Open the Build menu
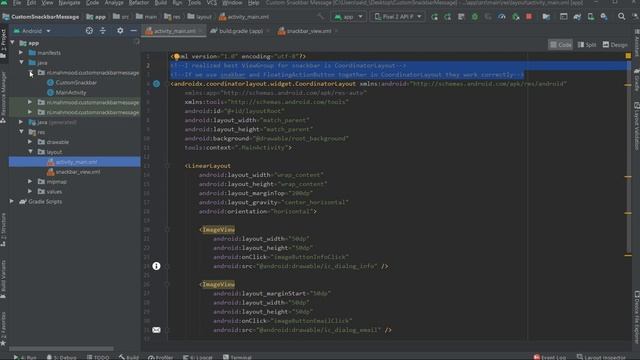 160,2
